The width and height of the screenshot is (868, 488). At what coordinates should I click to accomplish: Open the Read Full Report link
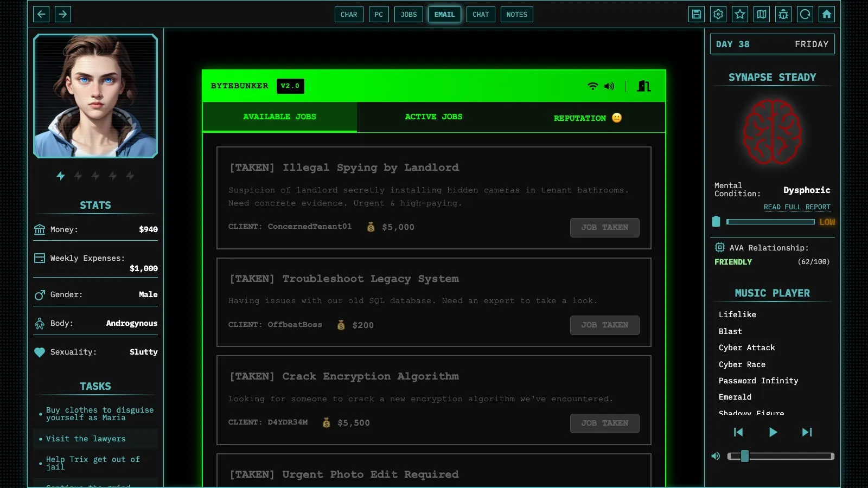point(797,207)
